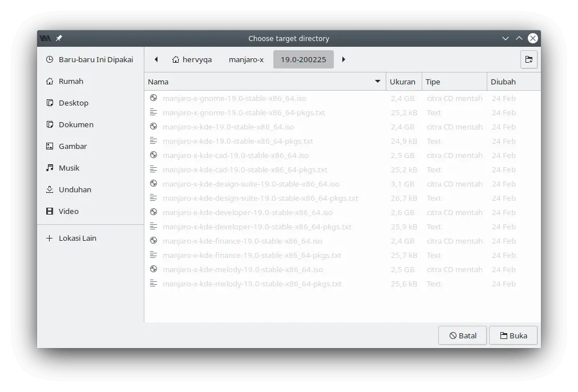The height and width of the screenshot is (392, 578).
Task: Click disc icon of manjaro-x-kde-cad-19.0-stable-x86_64.iso
Action: click(x=153, y=155)
